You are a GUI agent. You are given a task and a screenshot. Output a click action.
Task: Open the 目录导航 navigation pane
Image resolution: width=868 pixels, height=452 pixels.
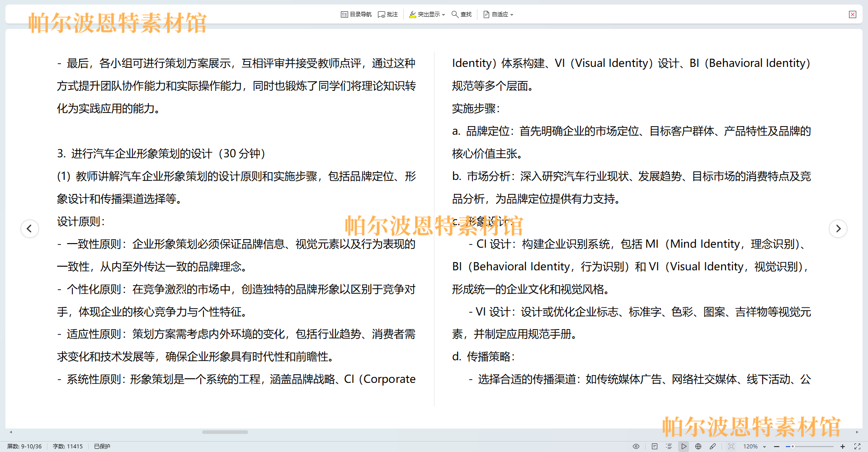tap(356, 14)
